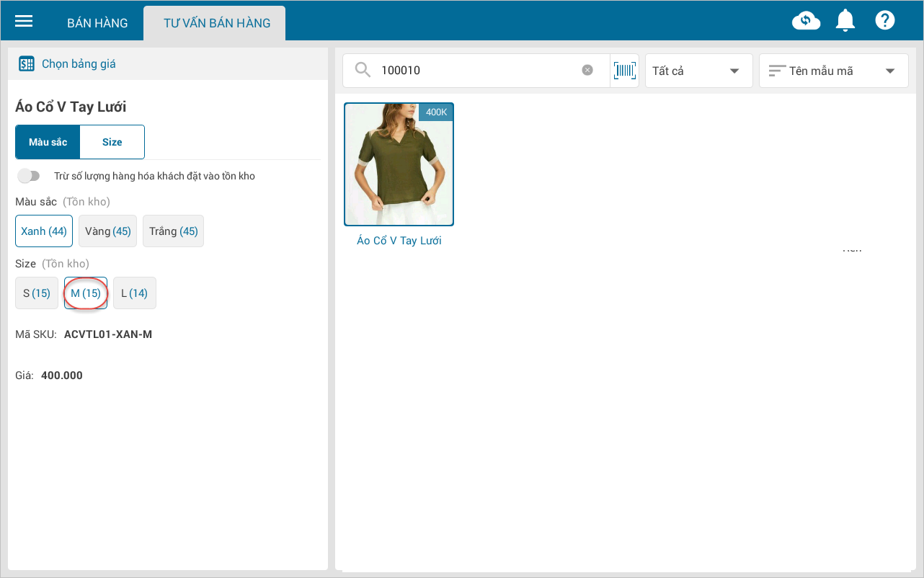Click the Chọn bảng giá link
This screenshot has width=924, height=578.
tap(79, 64)
